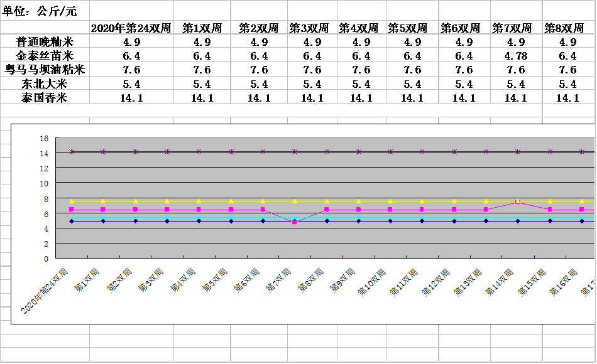Click the magenta marker dipping at 第7双周
This screenshot has width=597, height=364.
point(294,222)
